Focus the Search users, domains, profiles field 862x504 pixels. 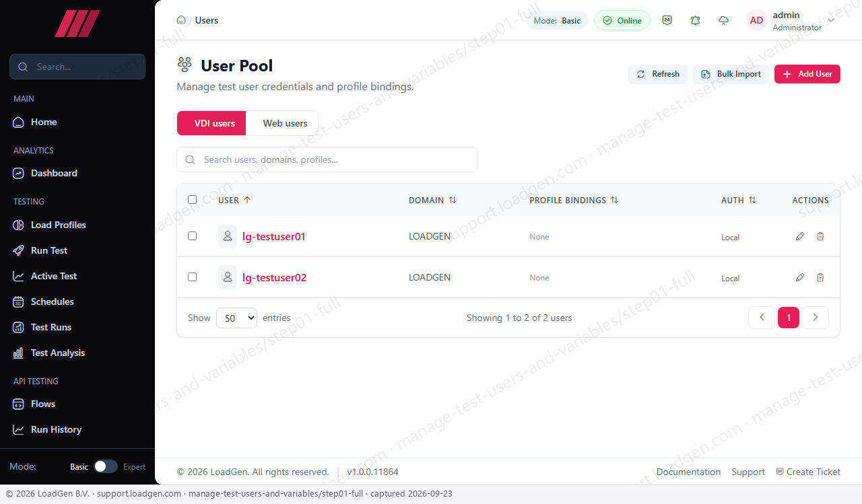pos(327,159)
